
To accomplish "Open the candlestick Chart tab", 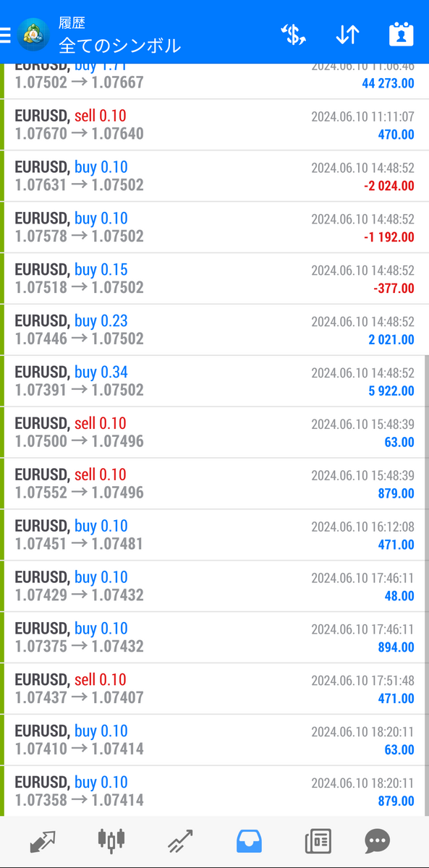I will click(111, 841).
